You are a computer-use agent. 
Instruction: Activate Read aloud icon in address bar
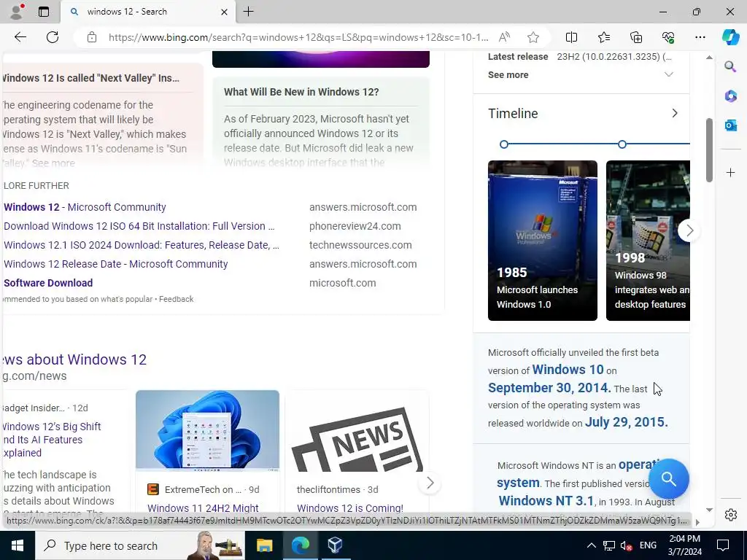click(504, 37)
